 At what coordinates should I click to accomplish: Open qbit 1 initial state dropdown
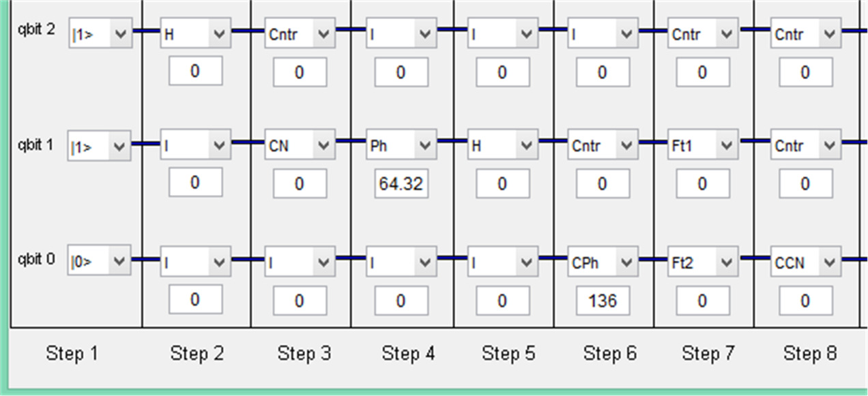(x=99, y=147)
